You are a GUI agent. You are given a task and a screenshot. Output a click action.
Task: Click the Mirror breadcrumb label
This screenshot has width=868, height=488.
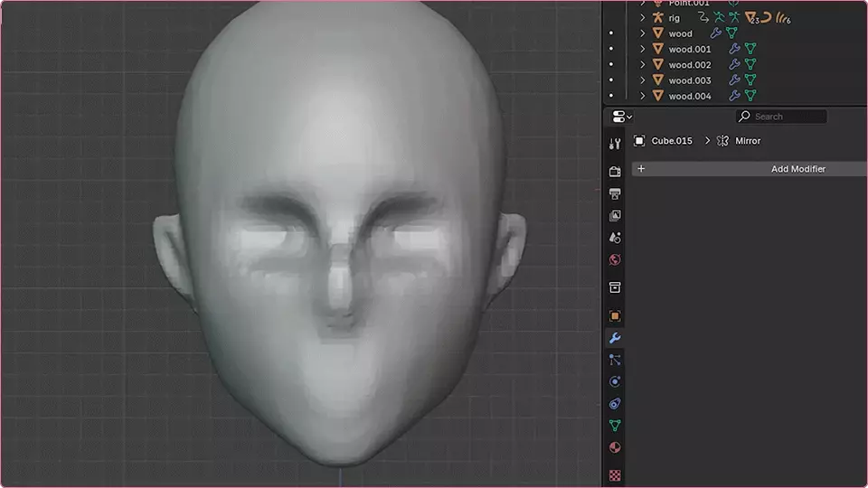click(748, 141)
